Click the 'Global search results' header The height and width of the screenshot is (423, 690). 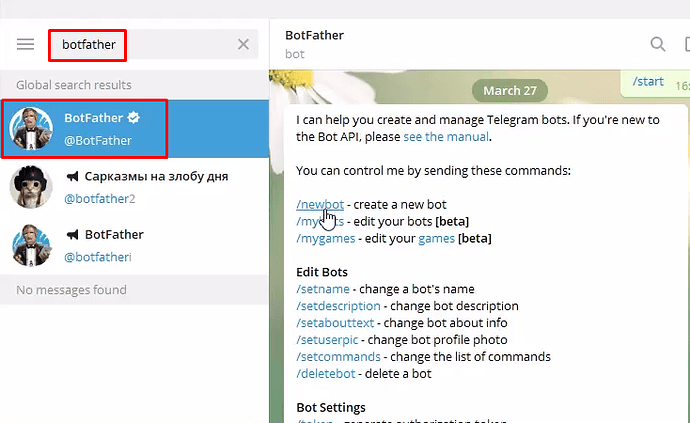point(74,85)
